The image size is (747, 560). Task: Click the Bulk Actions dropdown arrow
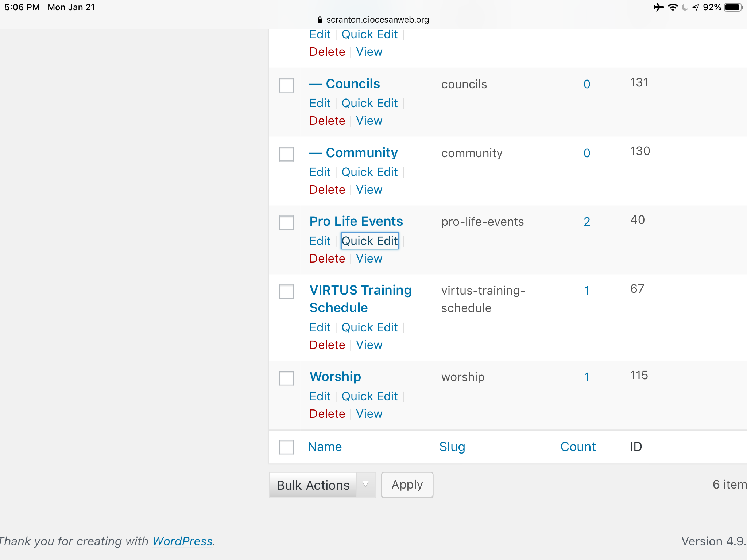tap(365, 485)
